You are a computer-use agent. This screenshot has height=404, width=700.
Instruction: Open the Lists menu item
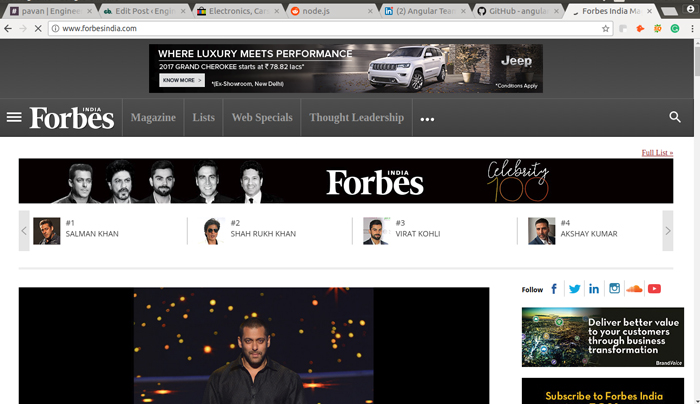click(203, 117)
